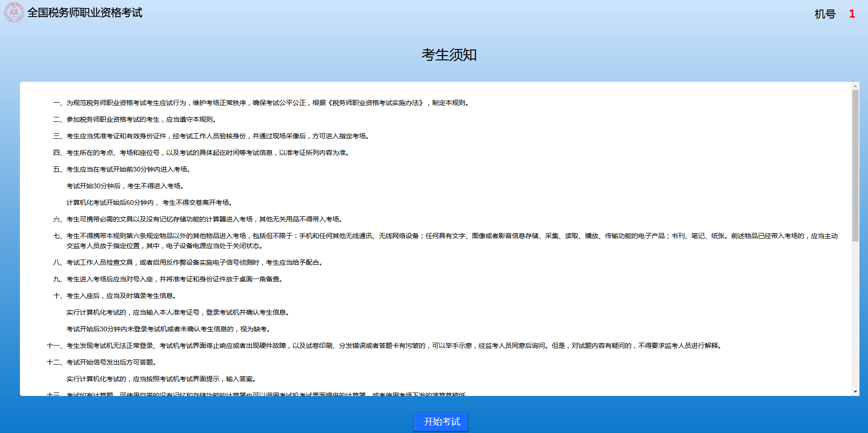
Task: Click the 开始考试 button
Action: 441,422
